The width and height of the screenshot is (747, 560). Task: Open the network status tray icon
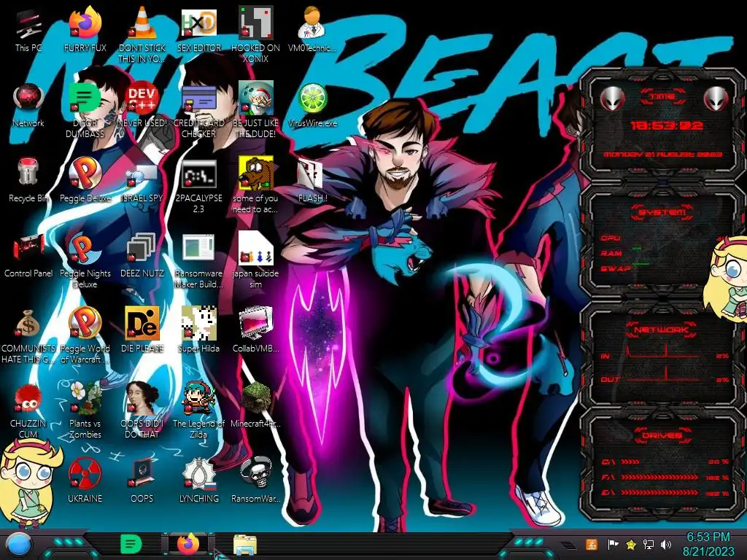pyautogui.click(x=649, y=545)
